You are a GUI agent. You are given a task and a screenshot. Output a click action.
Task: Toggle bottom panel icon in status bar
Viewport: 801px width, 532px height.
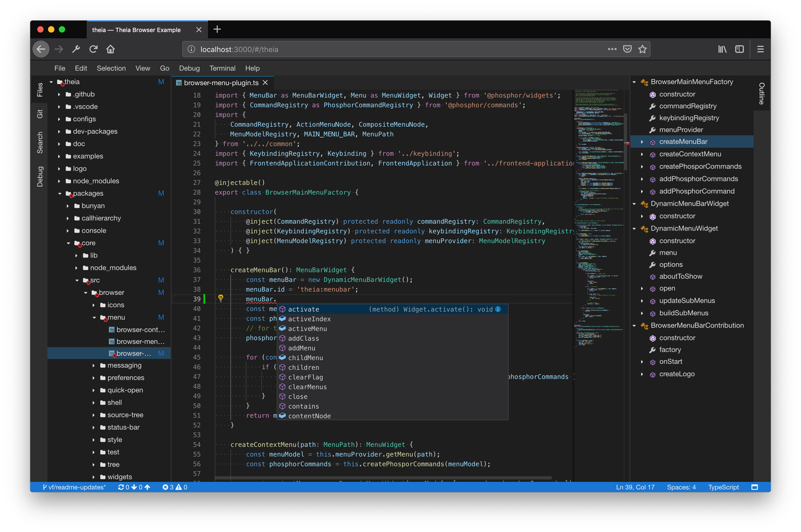click(755, 487)
